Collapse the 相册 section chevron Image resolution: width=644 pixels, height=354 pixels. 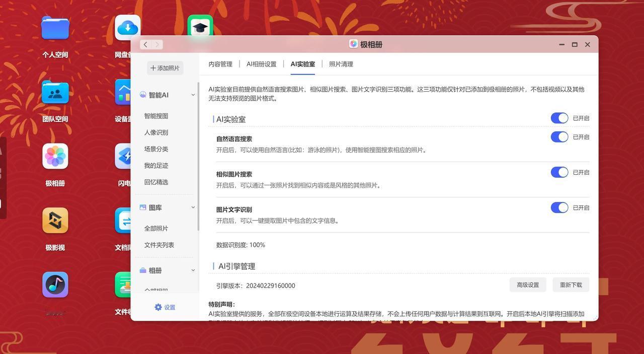pos(193,270)
